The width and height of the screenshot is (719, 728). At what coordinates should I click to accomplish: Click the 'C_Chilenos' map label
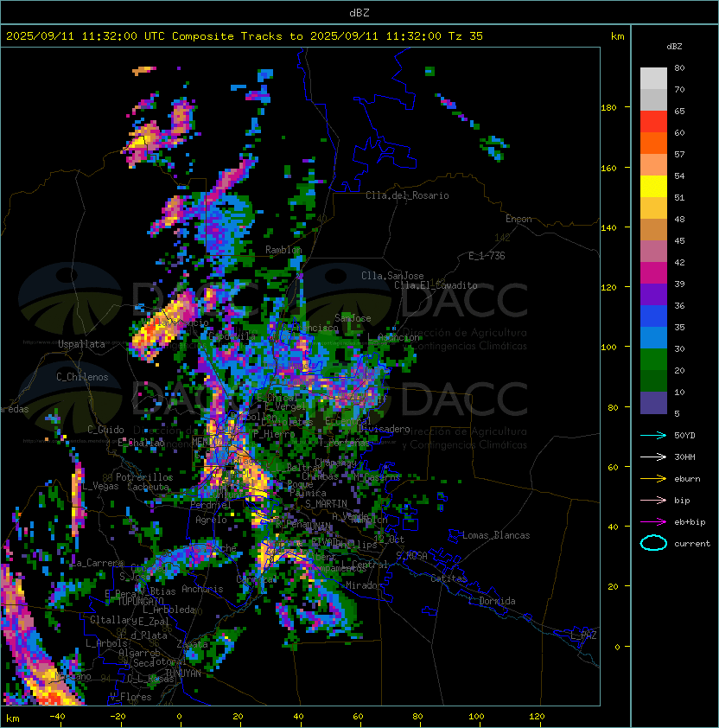click(82, 377)
